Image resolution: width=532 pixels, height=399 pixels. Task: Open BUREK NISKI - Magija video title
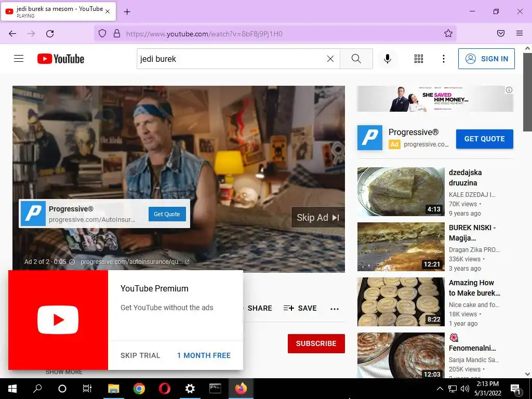(472, 233)
